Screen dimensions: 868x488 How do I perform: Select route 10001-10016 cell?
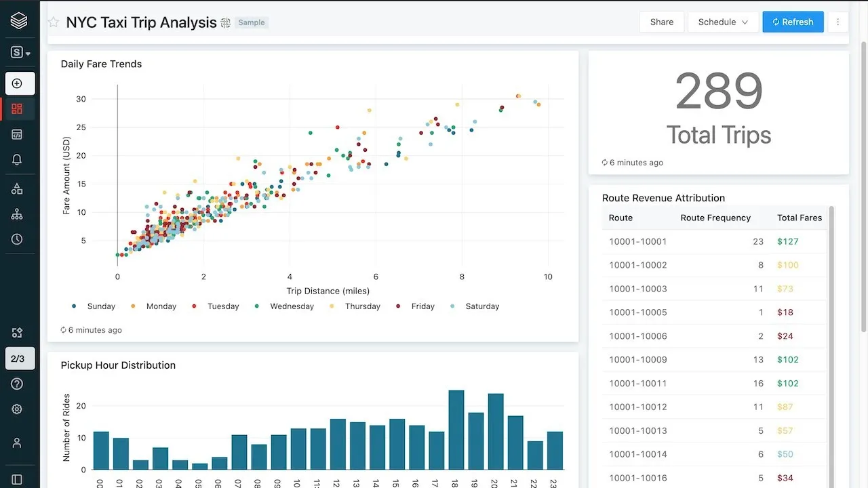pos(637,479)
